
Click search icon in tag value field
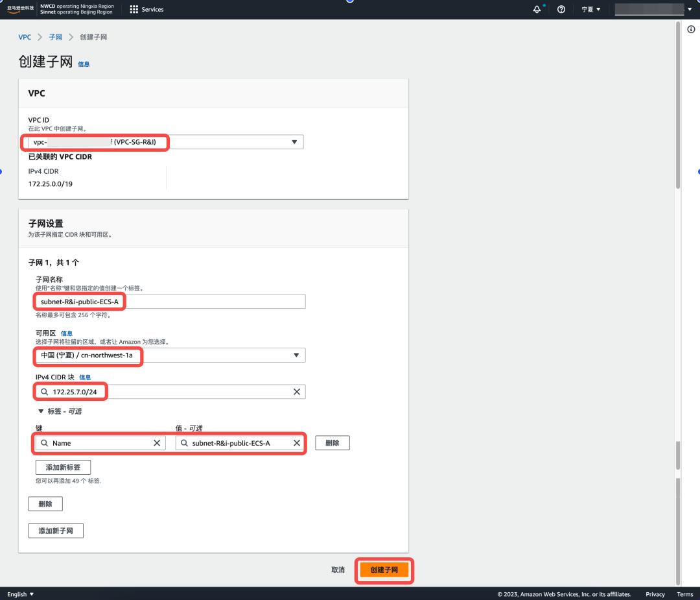tap(184, 443)
